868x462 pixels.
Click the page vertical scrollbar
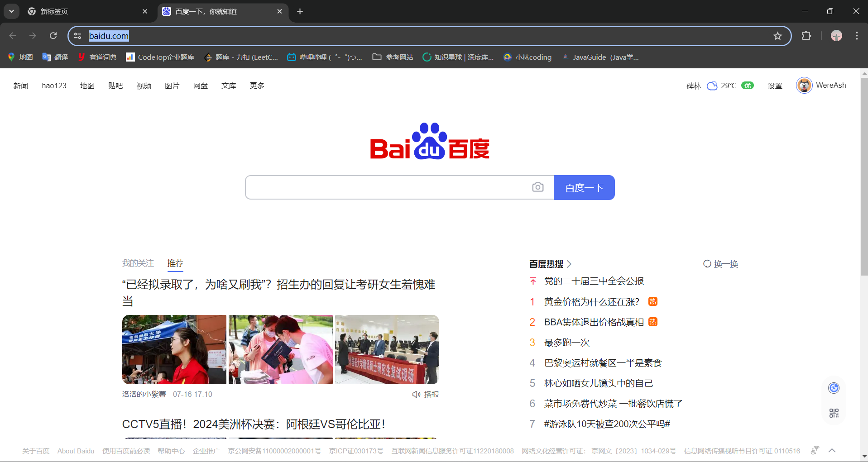tap(864, 176)
